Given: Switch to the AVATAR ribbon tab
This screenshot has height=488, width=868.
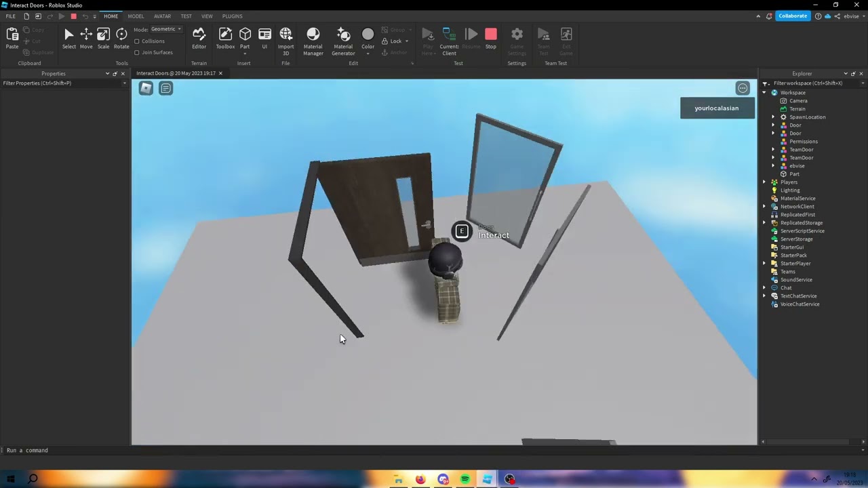Looking at the screenshot, I should tap(162, 16).
